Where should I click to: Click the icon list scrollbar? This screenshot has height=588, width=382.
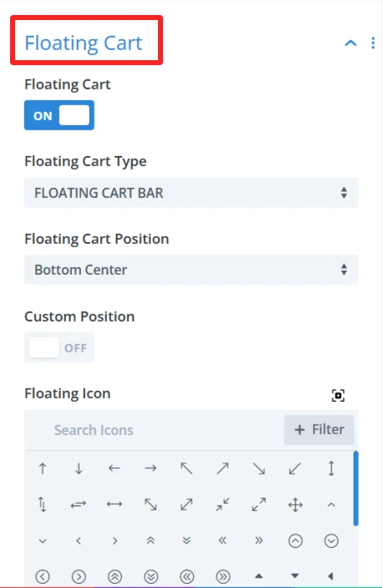pyautogui.click(x=356, y=489)
